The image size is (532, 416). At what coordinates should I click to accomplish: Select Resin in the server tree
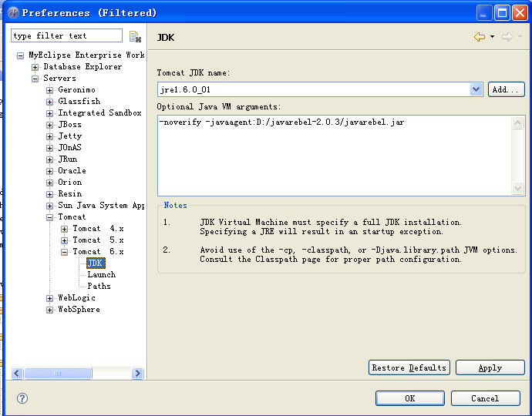tap(70, 193)
